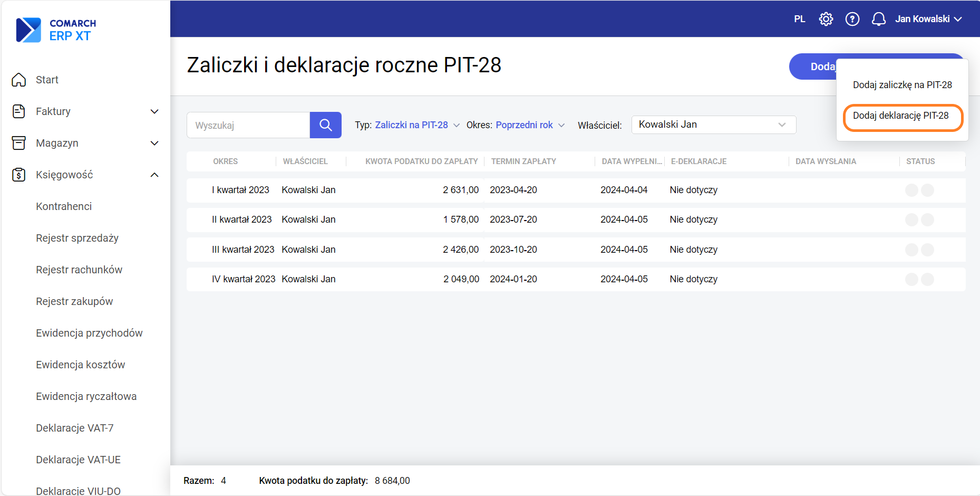Open the I kwartał 2023 row
980x496 pixels.
240,190
